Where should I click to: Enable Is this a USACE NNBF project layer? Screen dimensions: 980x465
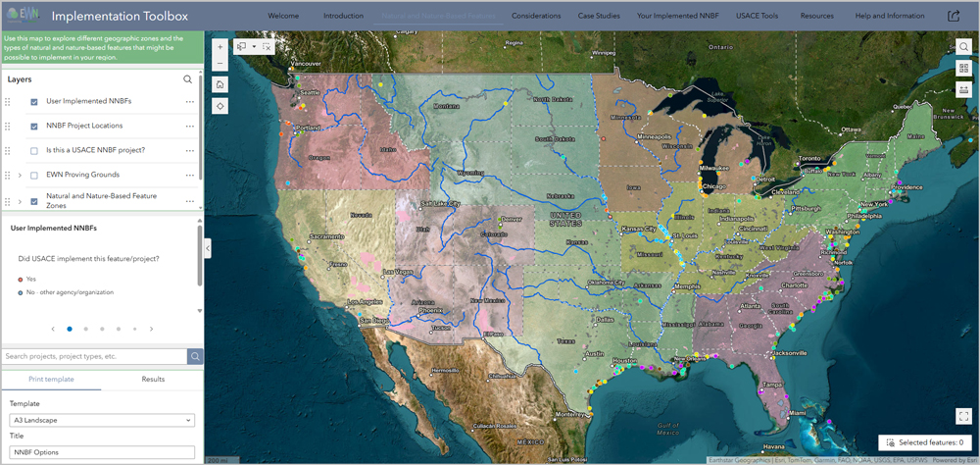[33, 150]
